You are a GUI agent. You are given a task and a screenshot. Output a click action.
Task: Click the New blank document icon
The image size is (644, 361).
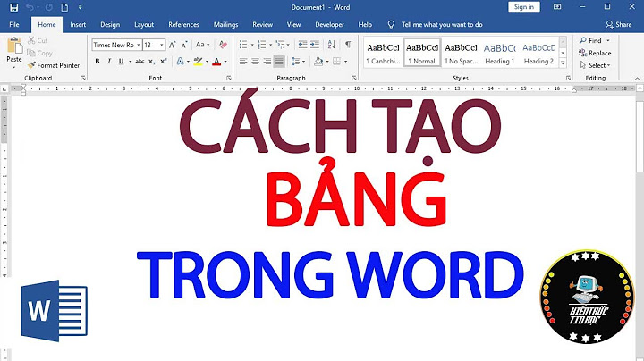point(64,7)
